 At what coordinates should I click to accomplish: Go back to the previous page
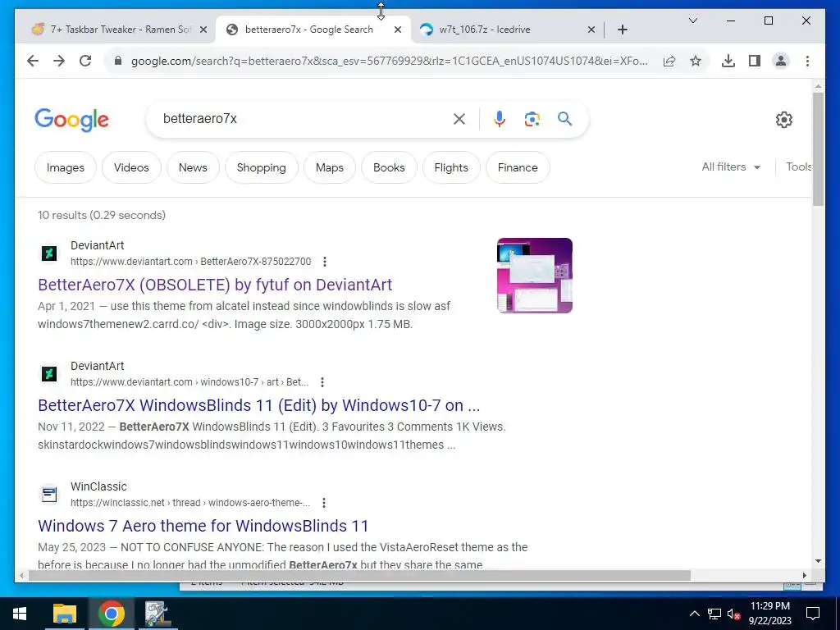33,61
